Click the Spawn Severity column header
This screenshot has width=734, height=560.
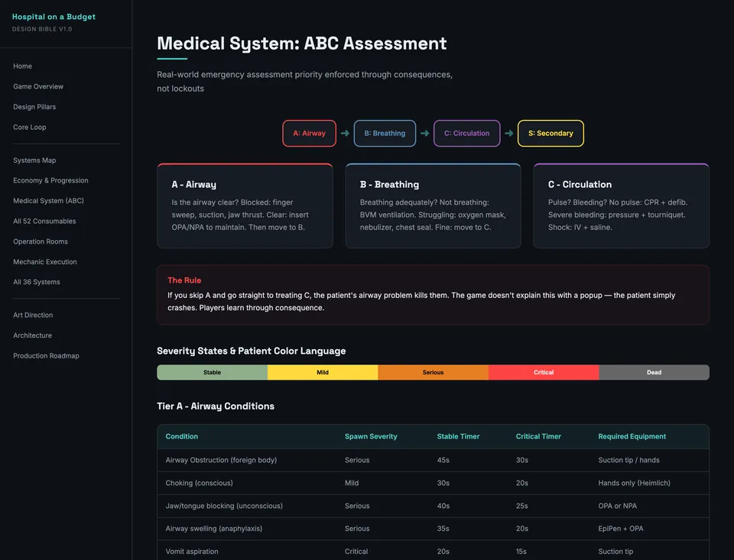coord(371,436)
